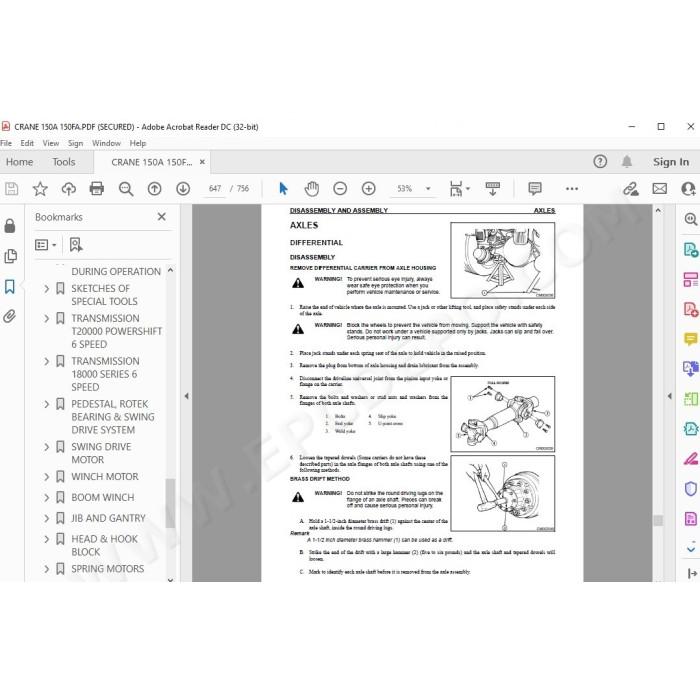This screenshot has width=700, height=700.
Task: Go to next page with down arrow
Action: (x=183, y=188)
